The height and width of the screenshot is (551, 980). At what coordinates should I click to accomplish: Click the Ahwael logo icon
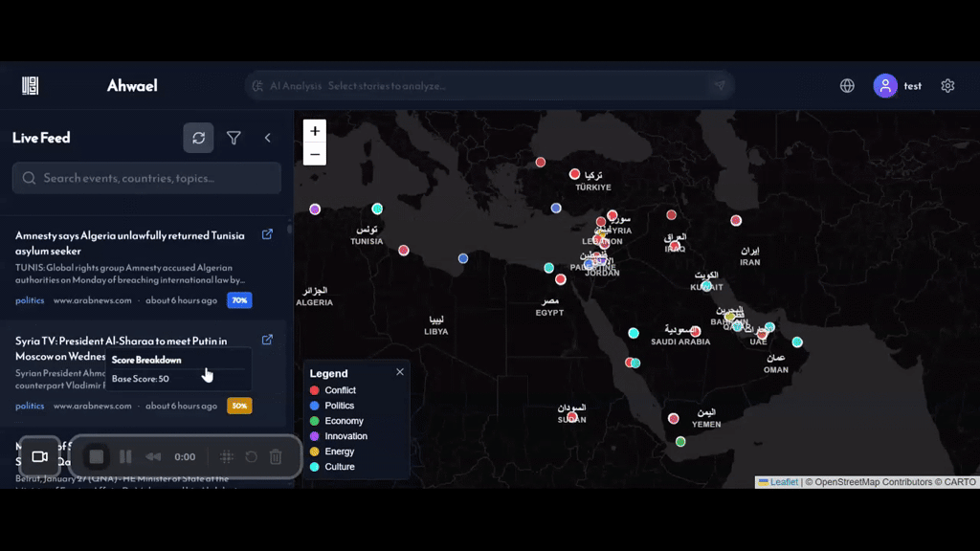click(30, 85)
